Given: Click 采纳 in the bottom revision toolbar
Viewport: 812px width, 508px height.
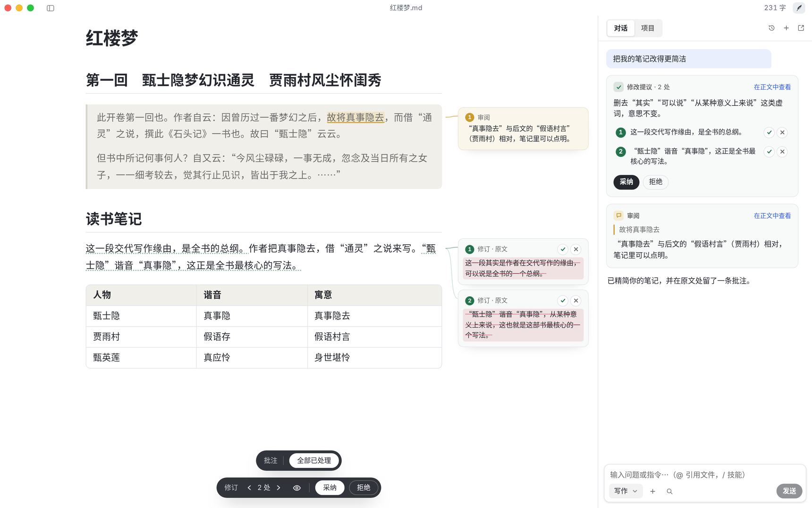Looking at the screenshot, I should coord(330,488).
